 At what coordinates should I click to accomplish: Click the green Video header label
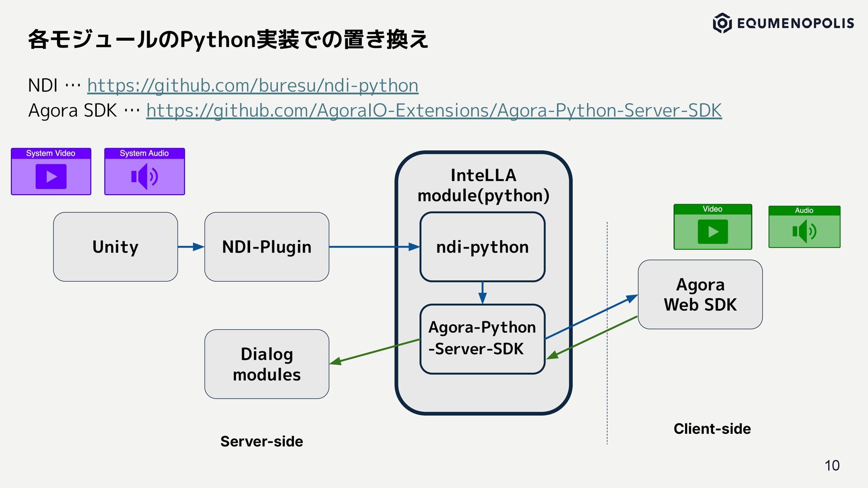712,209
